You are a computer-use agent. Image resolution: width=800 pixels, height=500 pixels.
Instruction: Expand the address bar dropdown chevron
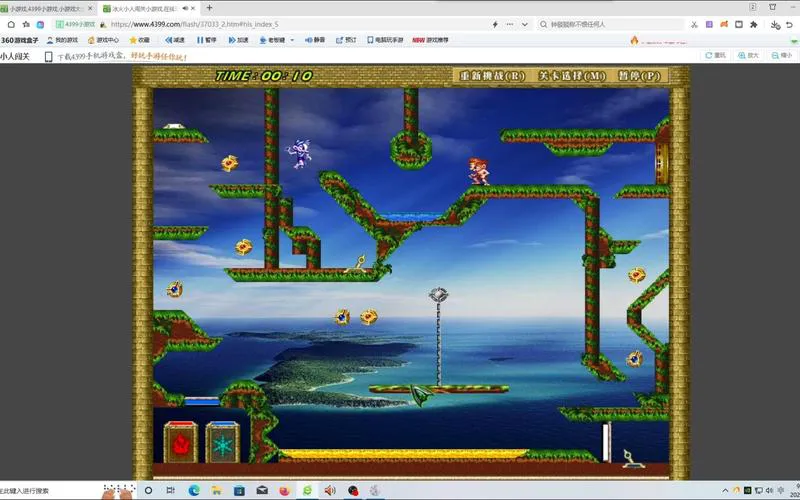[x=524, y=24]
